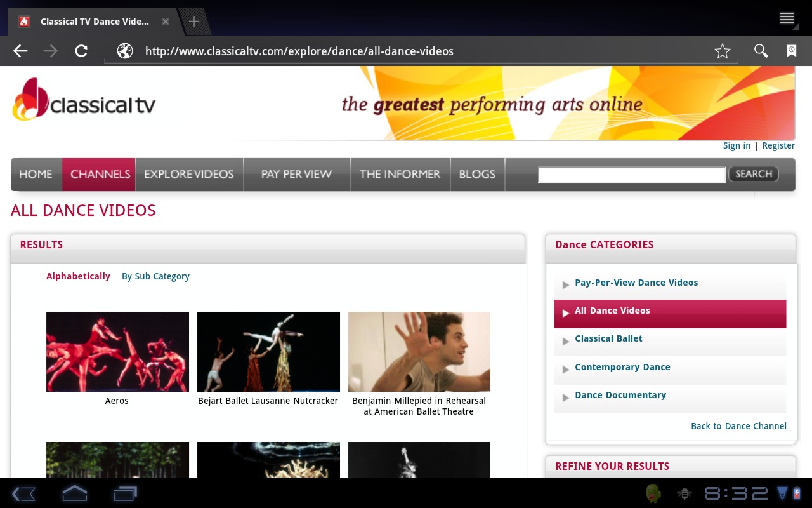The height and width of the screenshot is (508, 812).
Task: Open the browser menu icon at top right
Action: pyautogui.click(x=787, y=19)
